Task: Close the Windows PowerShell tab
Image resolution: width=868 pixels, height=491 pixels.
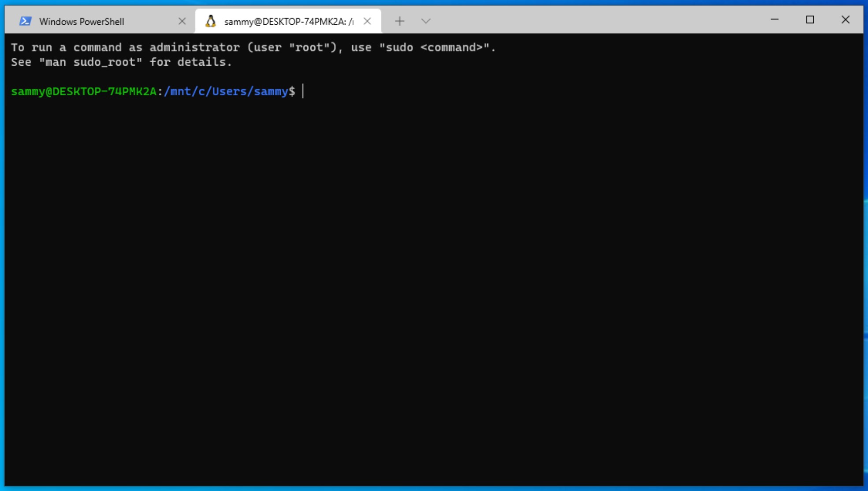Action: pyautogui.click(x=182, y=21)
